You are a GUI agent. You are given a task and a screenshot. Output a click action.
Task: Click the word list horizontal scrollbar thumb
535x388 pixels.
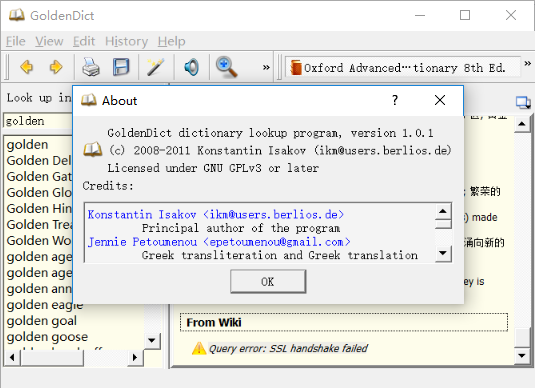tap(52, 358)
